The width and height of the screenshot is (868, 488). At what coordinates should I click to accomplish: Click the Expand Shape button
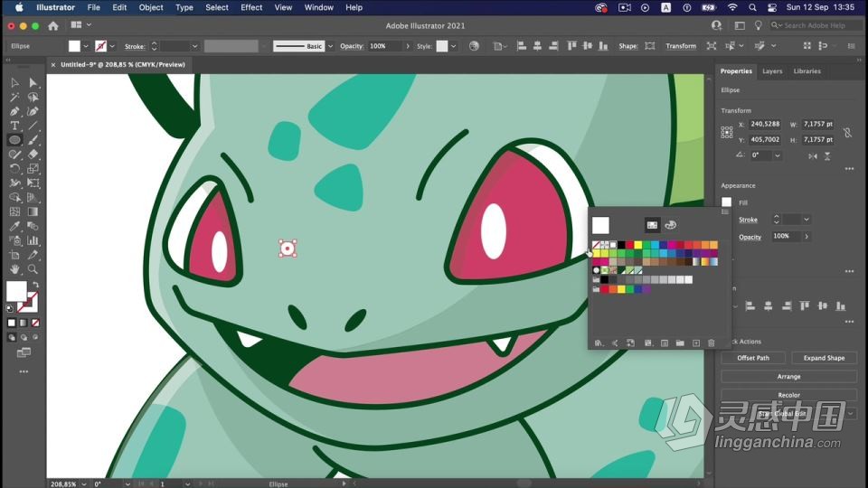click(824, 358)
